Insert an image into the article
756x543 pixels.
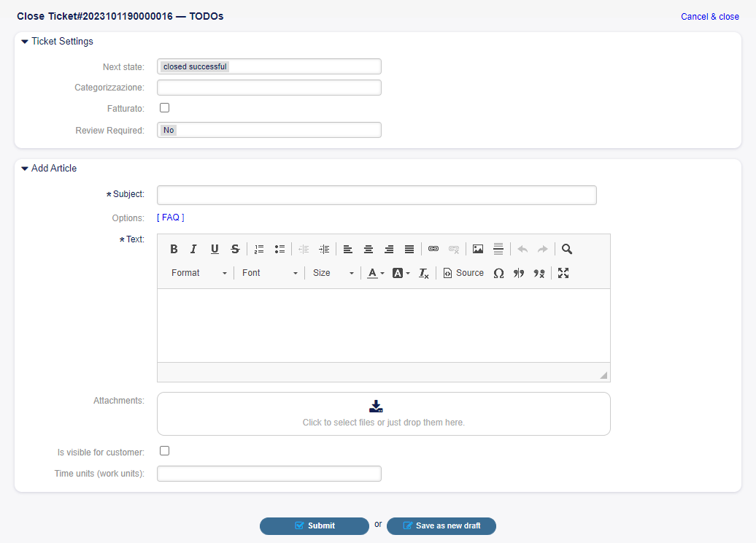478,249
